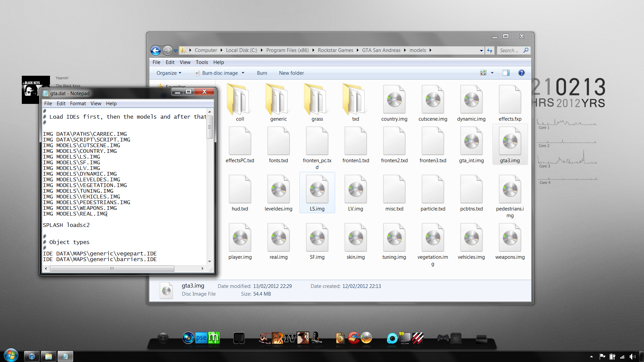Expand the Organize dropdown
Screen dimensions: 644x362
pos(169,73)
